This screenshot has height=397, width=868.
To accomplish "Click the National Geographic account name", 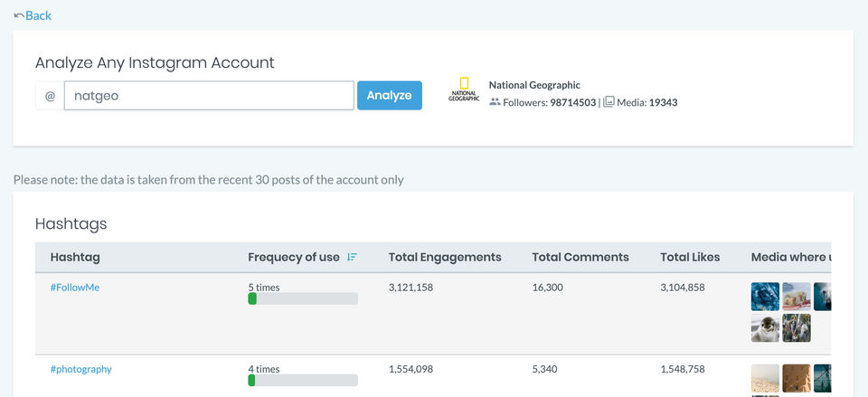I will (534, 85).
